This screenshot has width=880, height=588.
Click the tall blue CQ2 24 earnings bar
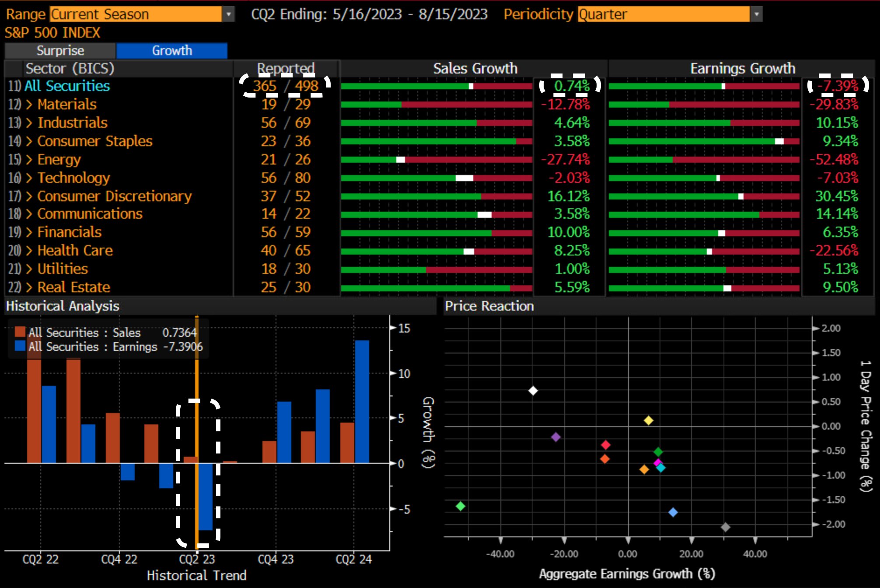point(362,401)
